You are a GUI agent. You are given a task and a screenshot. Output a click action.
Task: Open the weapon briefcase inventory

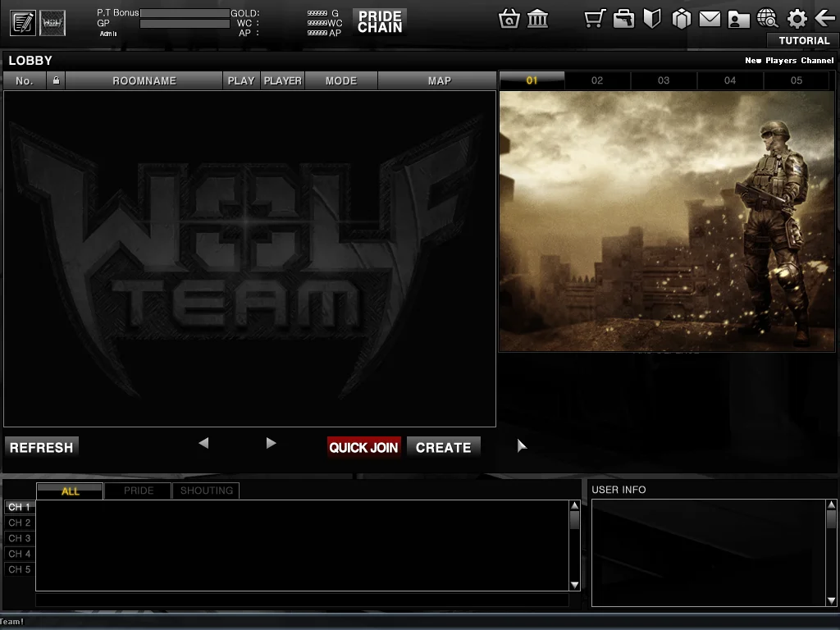click(623, 19)
